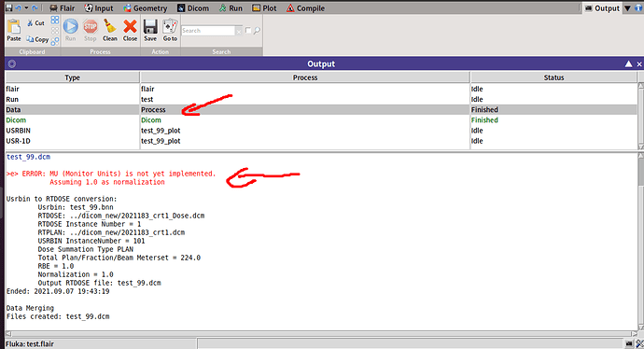644x349 pixels.
Task: Click the status bar output monitor icon
Action: tap(629, 343)
